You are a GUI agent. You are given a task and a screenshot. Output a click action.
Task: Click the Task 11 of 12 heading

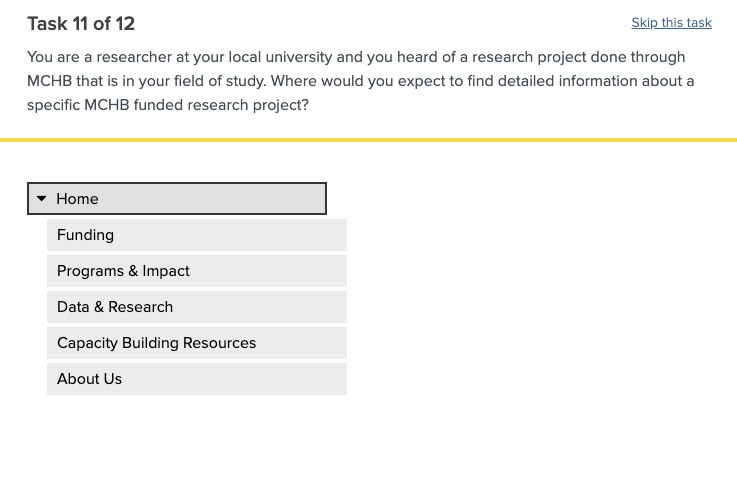point(81,24)
